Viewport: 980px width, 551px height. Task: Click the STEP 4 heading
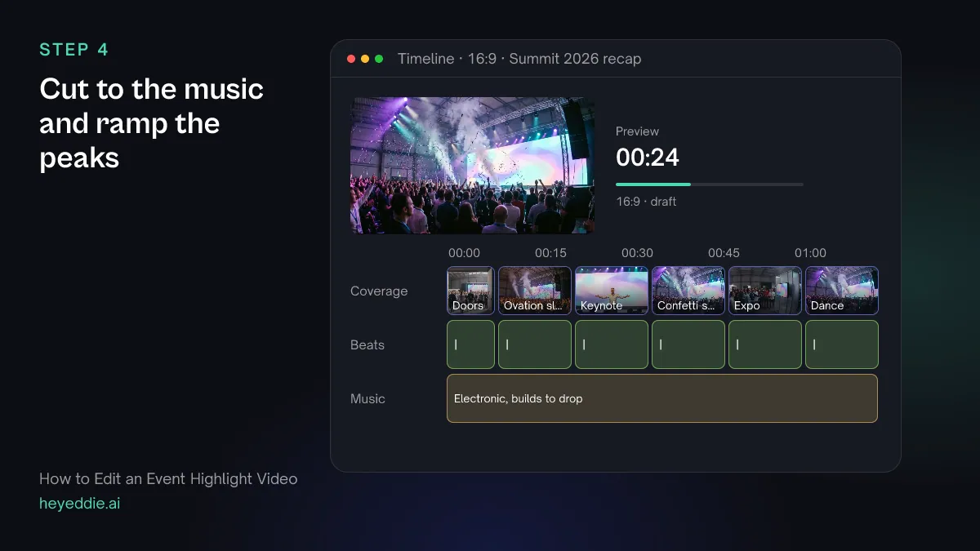tap(74, 50)
